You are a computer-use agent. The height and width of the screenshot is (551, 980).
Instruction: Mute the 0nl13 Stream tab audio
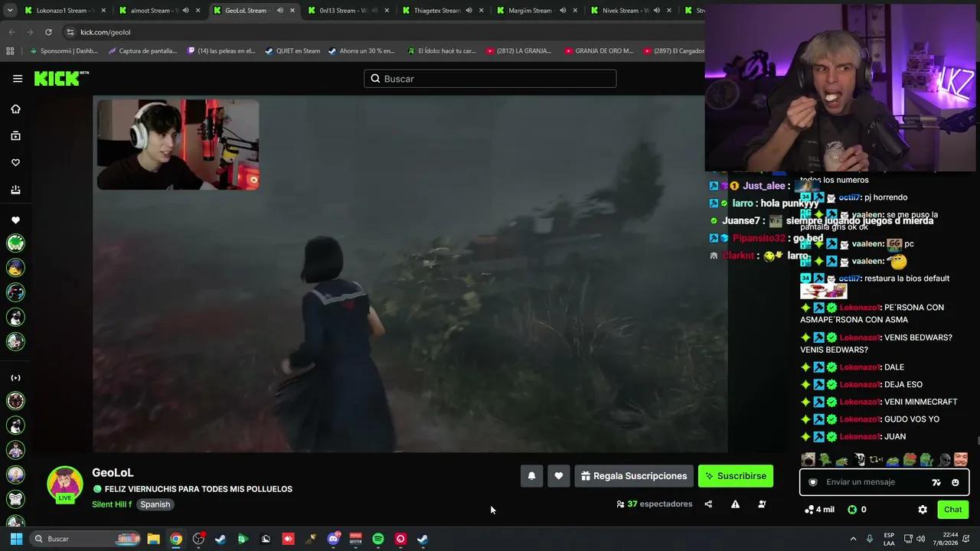pyautogui.click(x=374, y=11)
